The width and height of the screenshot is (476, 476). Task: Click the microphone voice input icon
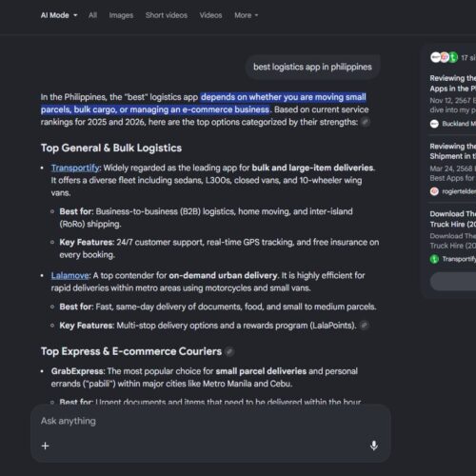374,446
